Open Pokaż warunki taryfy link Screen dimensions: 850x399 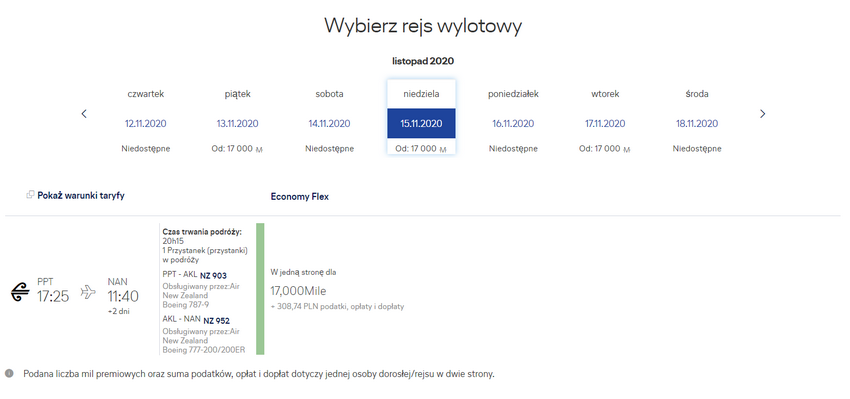click(x=81, y=196)
